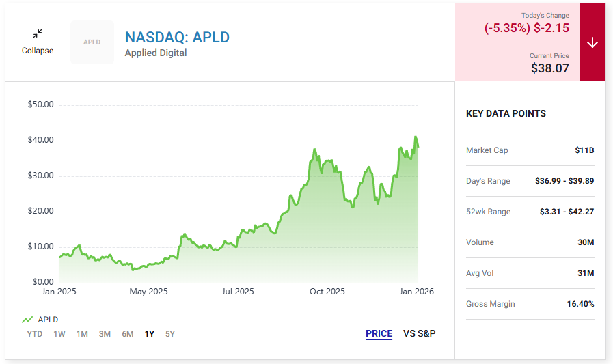The width and height of the screenshot is (613, 364).
Task: Select the 1W time range
Action: tap(59, 334)
